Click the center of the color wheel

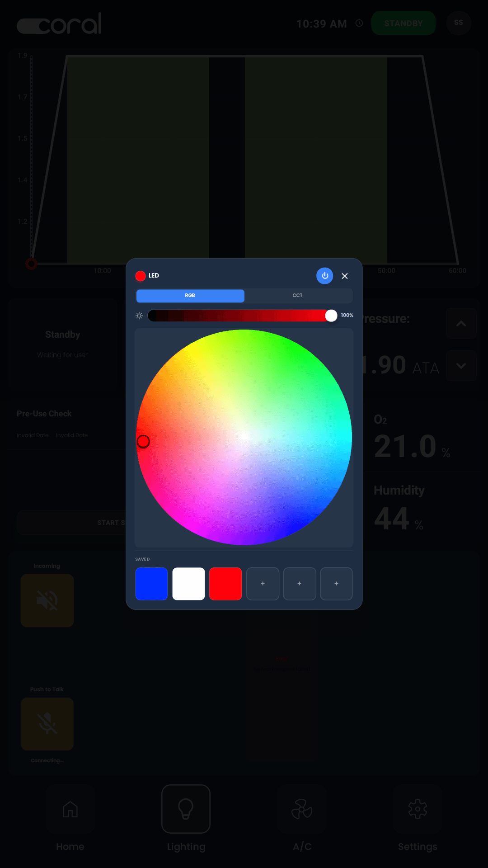pyautogui.click(x=244, y=437)
